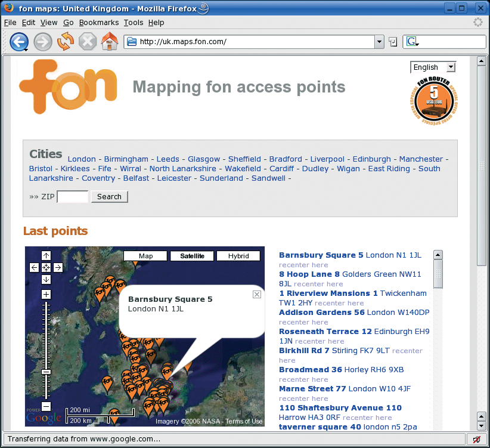The image size is (490, 448).
Task: Open the North Lanarkshire city link
Action: [183, 168]
